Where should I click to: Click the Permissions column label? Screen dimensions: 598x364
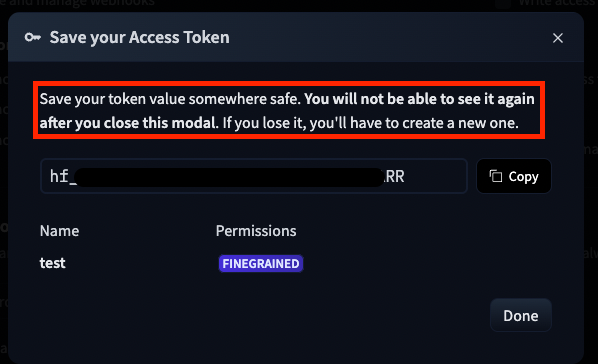(x=256, y=231)
